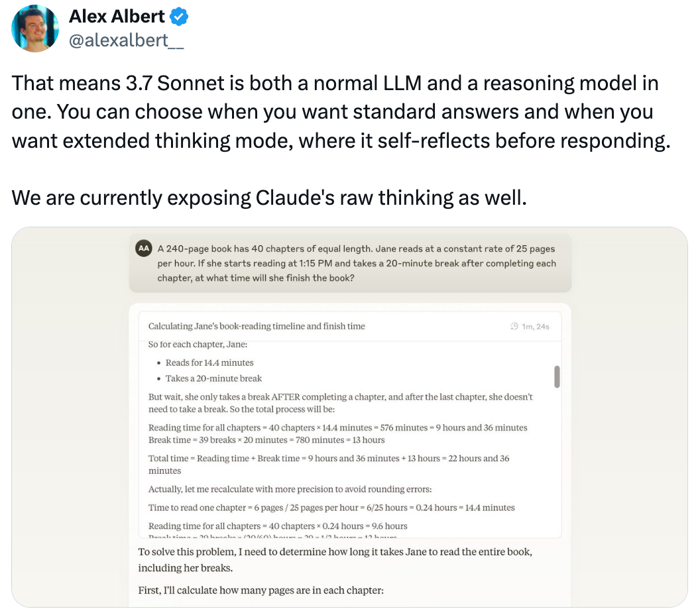
Task: Click the 'To solve this problem' response text
Action: click(x=335, y=559)
